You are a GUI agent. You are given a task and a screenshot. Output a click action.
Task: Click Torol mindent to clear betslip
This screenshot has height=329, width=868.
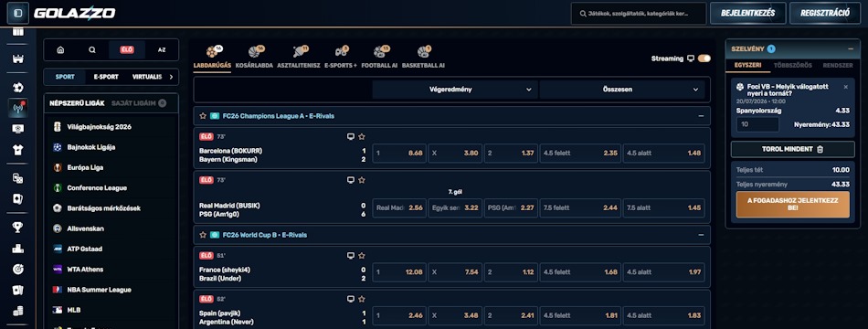tap(793, 149)
